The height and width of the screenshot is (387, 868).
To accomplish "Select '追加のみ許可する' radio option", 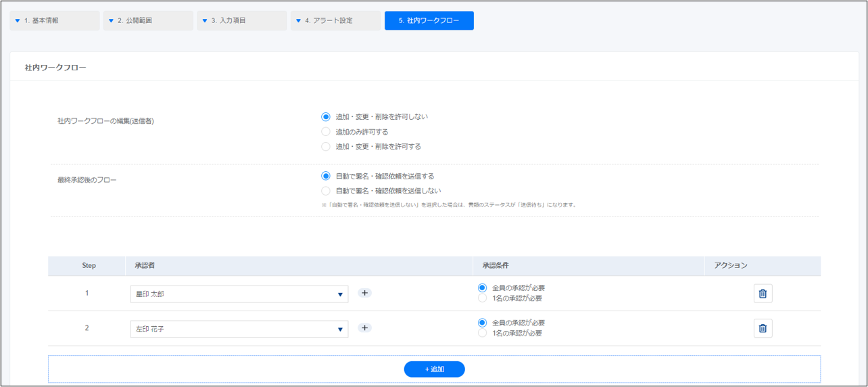I will [326, 131].
